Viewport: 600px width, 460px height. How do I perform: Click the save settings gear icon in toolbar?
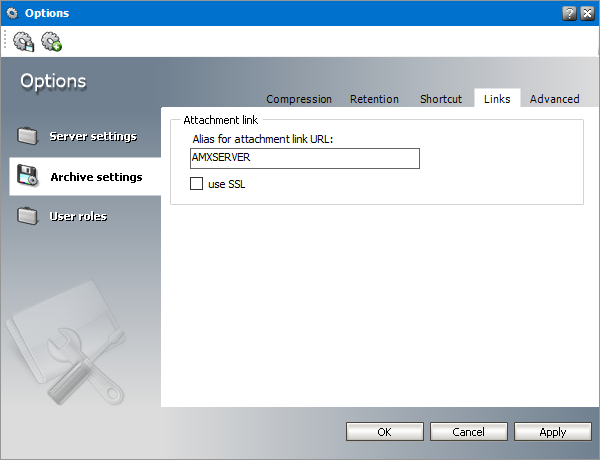(x=24, y=41)
